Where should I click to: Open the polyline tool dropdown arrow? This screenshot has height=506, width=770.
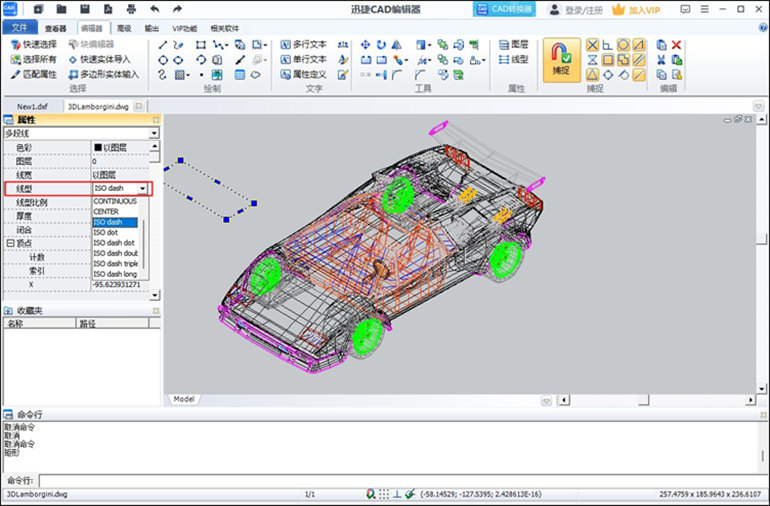pyautogui.click(x=226, y=46)
